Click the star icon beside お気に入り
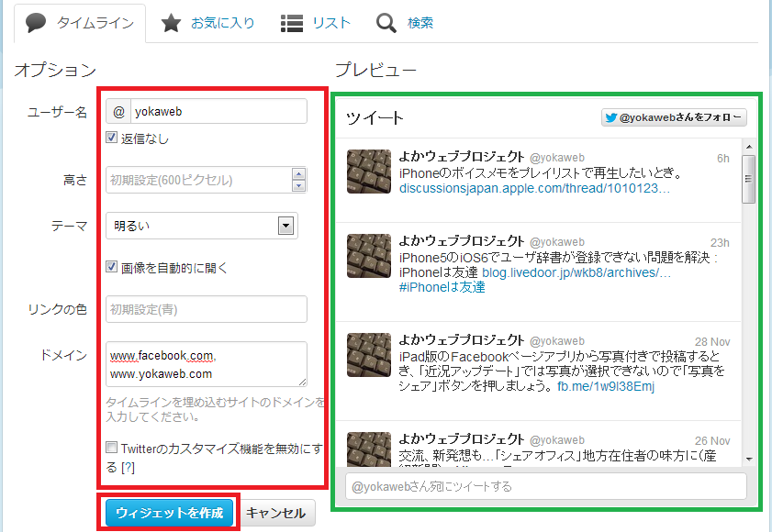Screen dimensions: 772x532 tap(171, 23)
